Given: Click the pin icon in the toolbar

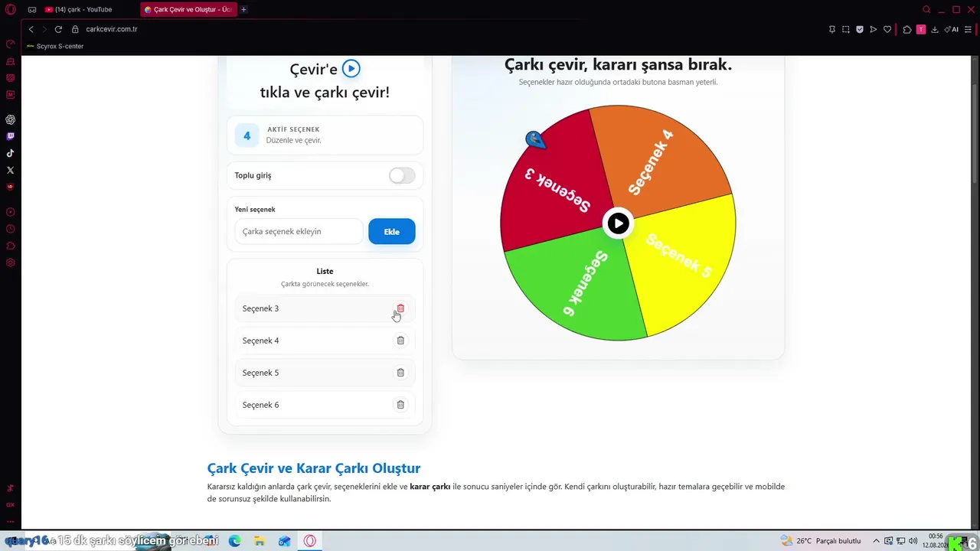Looking at the screenshot, I should [832, 29].
